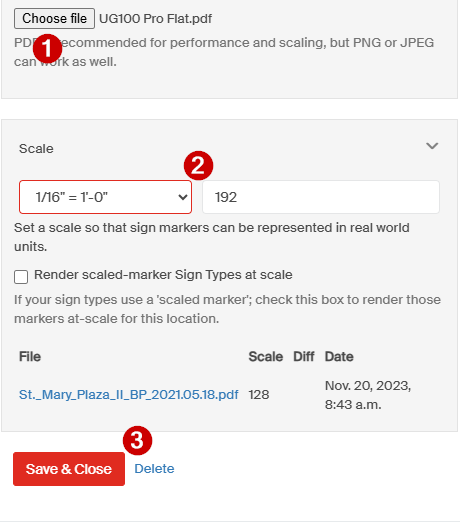Click the Delete link
Screen dimensions: 460x522
(x=154, y=469)
